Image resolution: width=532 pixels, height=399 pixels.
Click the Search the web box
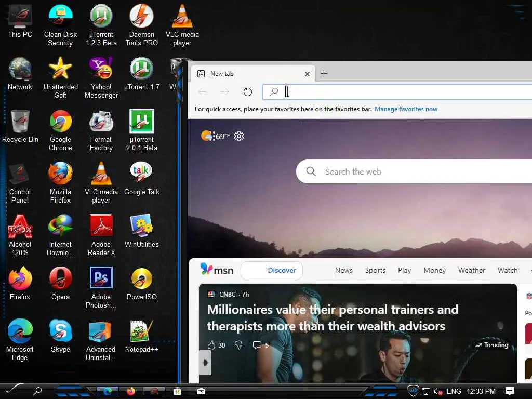click(x=414, y=171)
